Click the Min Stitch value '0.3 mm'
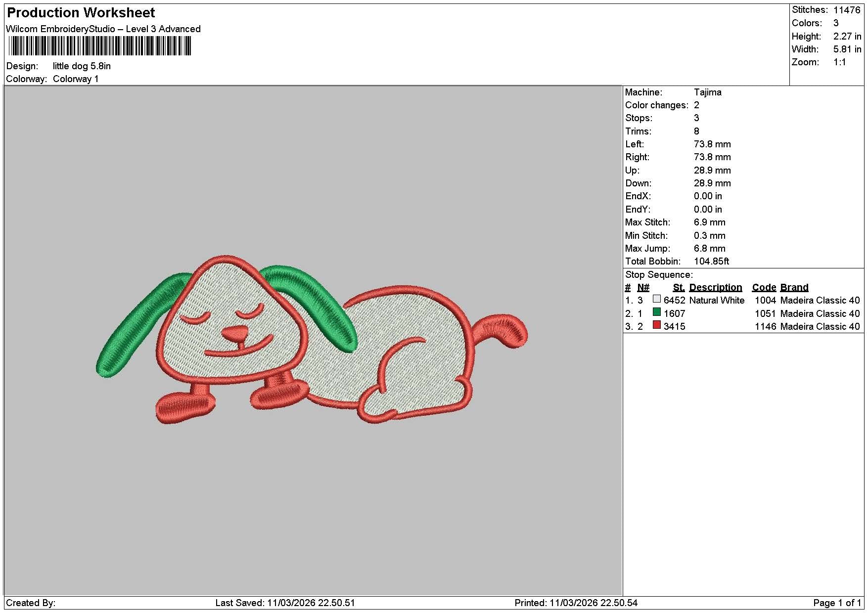This screenshot has width=868, height=613. (x=709, y=235)
